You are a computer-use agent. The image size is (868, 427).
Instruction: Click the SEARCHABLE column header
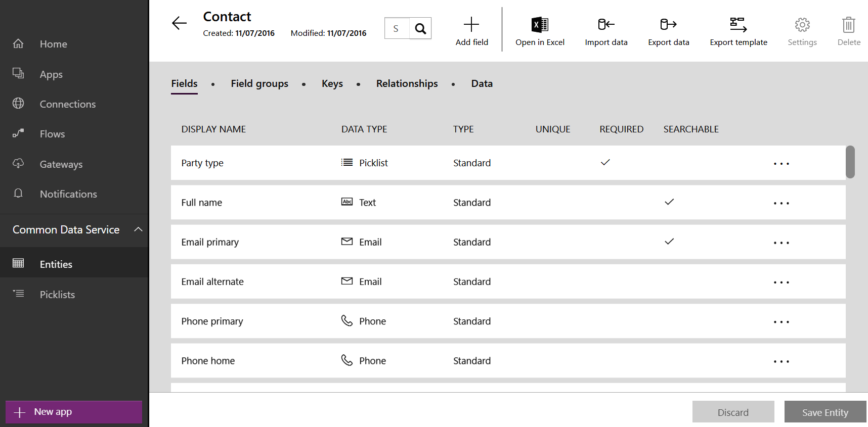(x=691, y=129)
